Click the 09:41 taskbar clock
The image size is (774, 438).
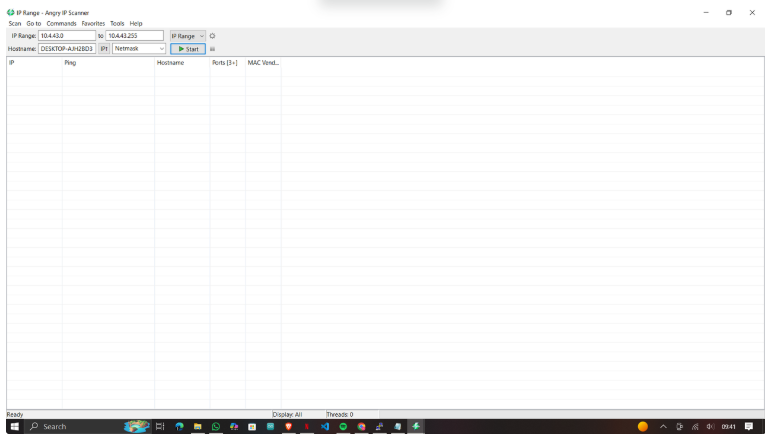729,427
